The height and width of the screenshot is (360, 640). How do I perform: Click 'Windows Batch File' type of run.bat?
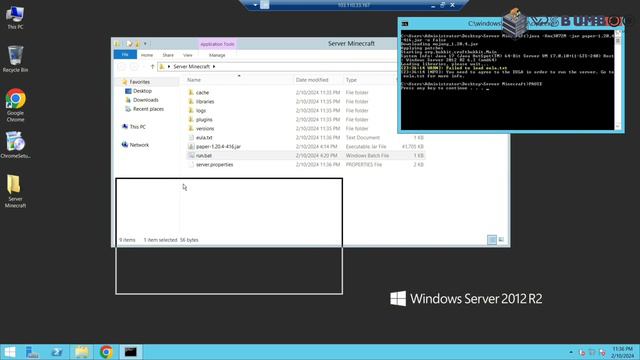[367, 156]
